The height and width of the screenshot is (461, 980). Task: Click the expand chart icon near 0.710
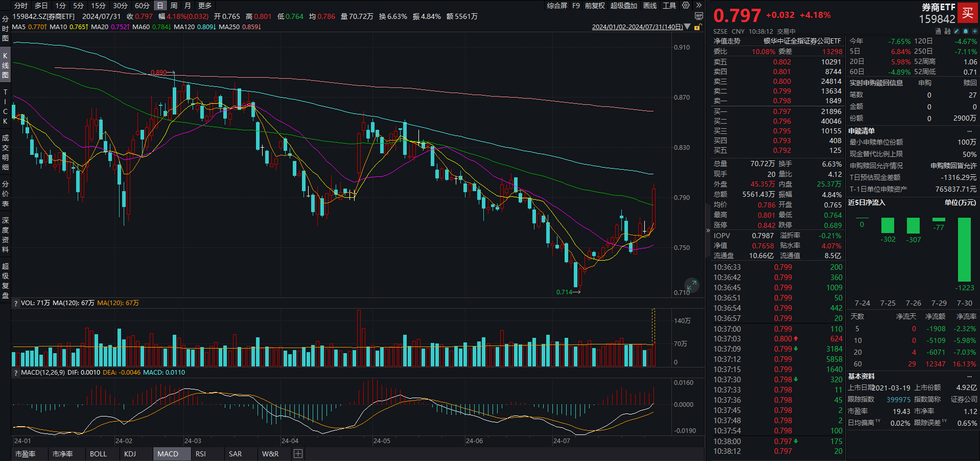(x=691, y=285)
